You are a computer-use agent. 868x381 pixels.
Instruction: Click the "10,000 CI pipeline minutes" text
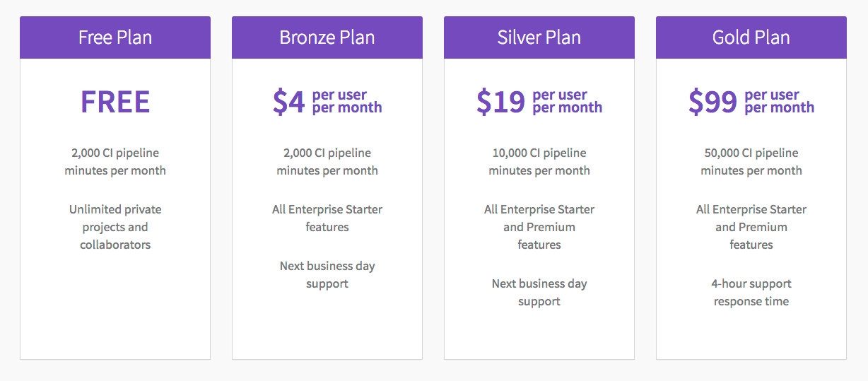539,161
